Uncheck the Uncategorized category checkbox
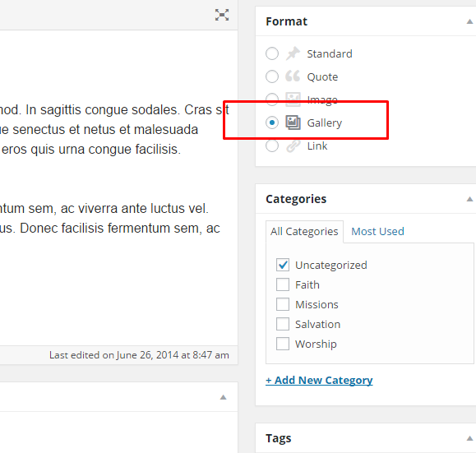The image size is (476, 453). 283,265
